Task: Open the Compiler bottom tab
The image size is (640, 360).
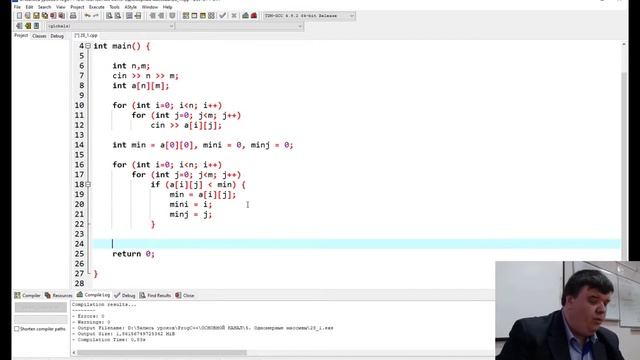Action: 28,295
